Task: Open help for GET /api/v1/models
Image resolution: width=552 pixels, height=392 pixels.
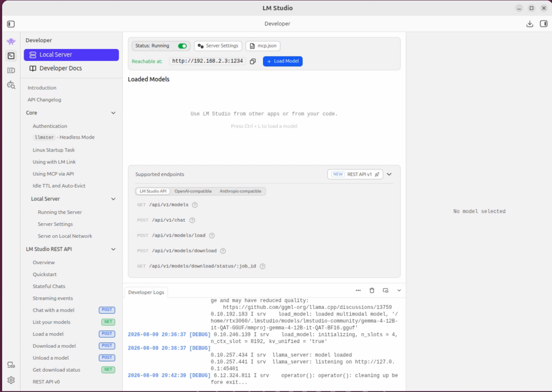Action: pos(195,205)
